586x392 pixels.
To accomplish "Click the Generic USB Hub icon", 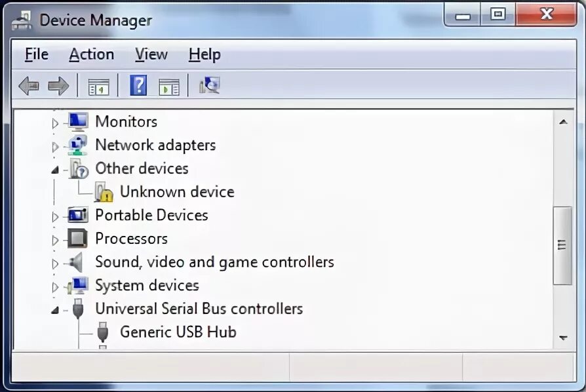I will (103, 332).
